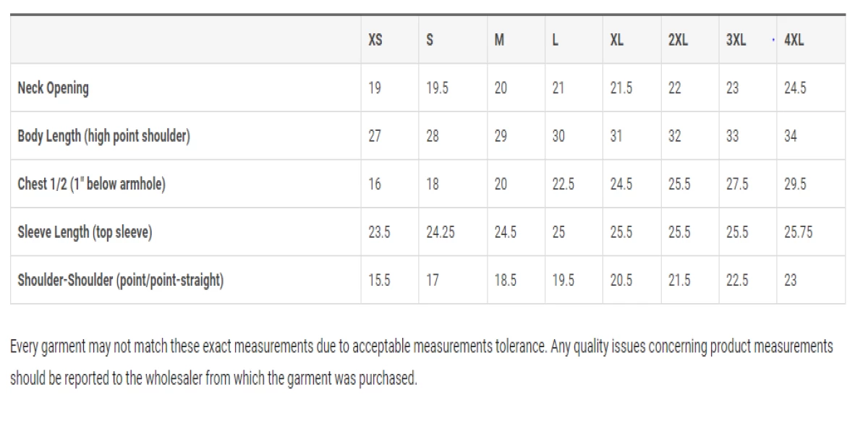Screen dimensions: 868x434
Task: Select Sleeve Length value 24.25 for S
Action: [440, 232]
